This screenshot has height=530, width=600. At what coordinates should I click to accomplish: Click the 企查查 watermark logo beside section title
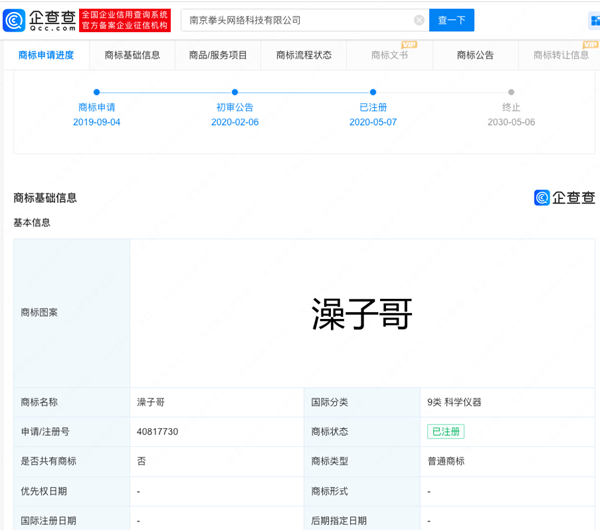(563, 198)
